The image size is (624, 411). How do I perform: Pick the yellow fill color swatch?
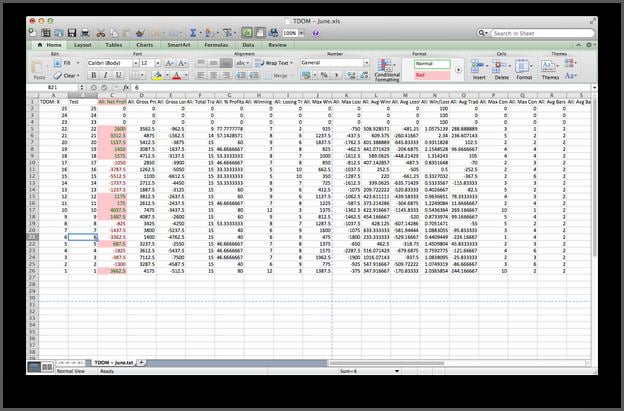158,75
